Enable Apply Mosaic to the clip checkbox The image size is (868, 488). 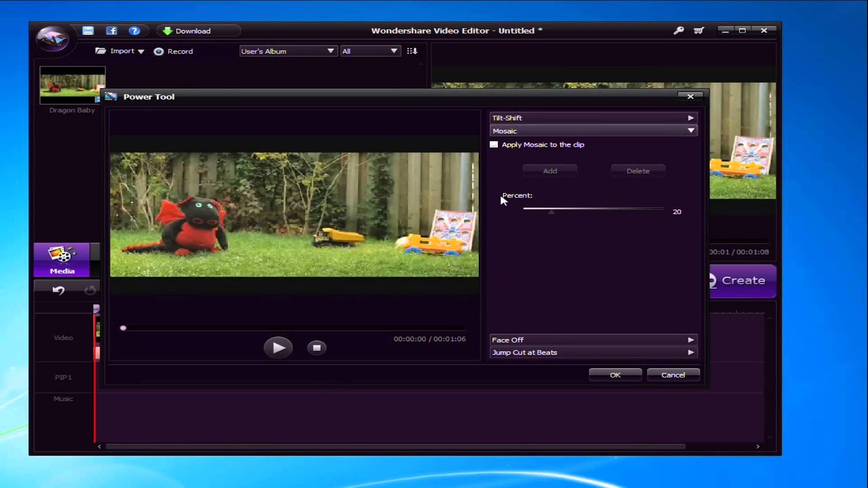point(494,144)
